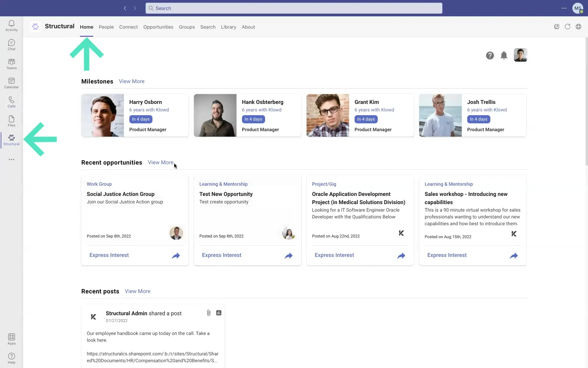The height and width of the screenshot is (368, 588).
Task: Open the Calendar icon
Action: (11, 82)
